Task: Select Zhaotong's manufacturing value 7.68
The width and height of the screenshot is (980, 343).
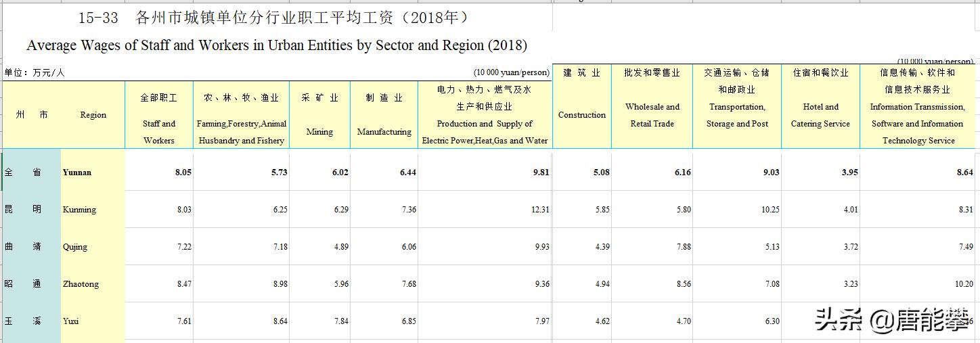Action: pos(409,284)
